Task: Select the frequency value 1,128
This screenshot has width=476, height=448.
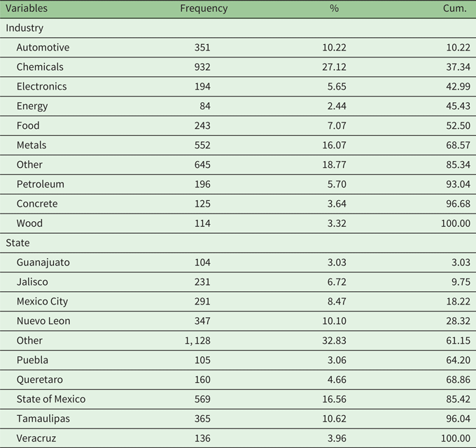Action: pos(197,341)
